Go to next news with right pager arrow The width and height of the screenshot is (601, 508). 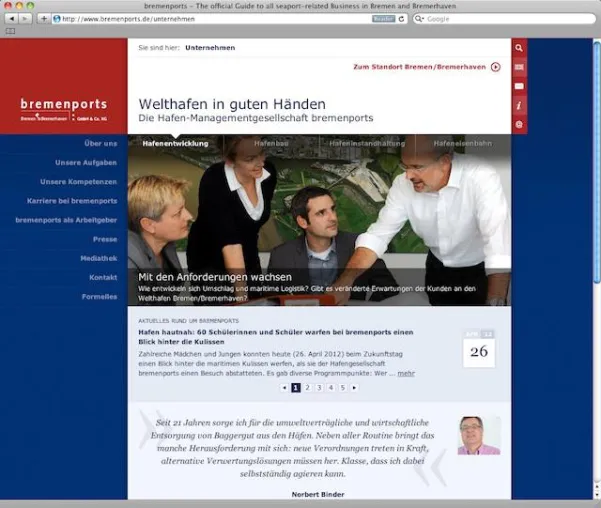pos(354,388)
